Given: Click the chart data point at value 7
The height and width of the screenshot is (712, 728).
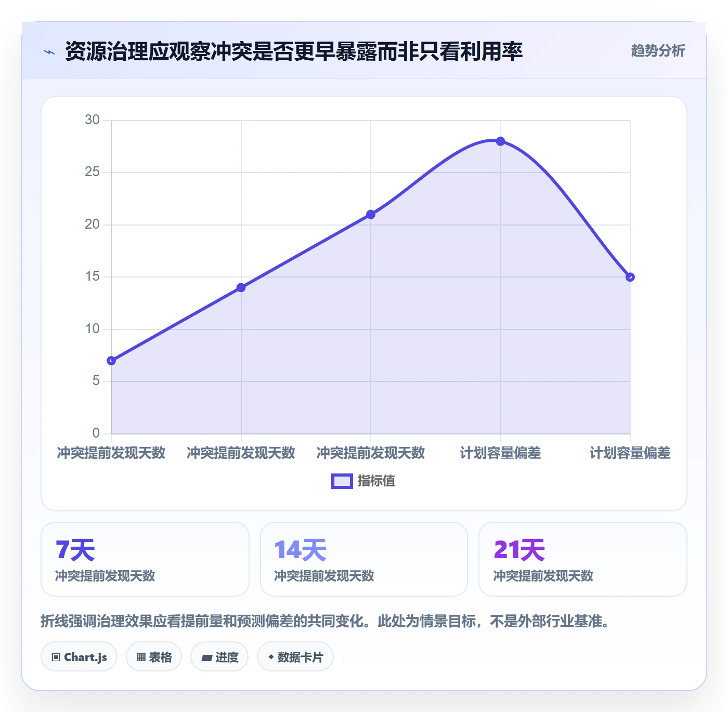Looking at the screenshot, I should click(111, 361).
